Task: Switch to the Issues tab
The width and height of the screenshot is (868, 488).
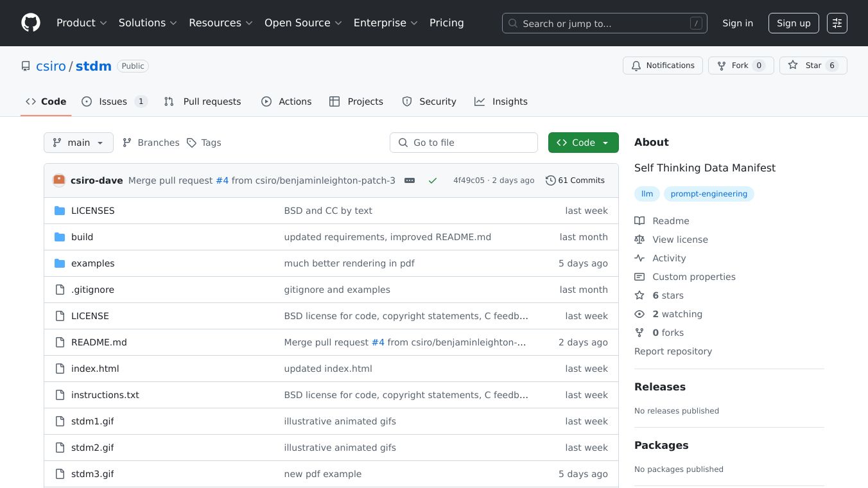Action: point(114,101)
